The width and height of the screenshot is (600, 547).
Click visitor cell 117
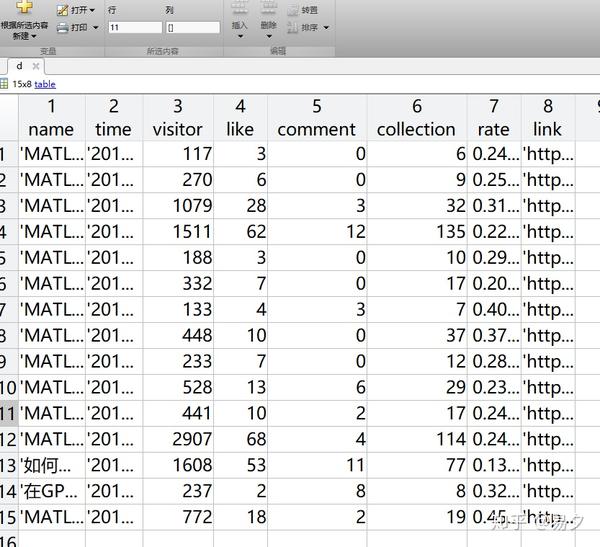click(178, 154)
